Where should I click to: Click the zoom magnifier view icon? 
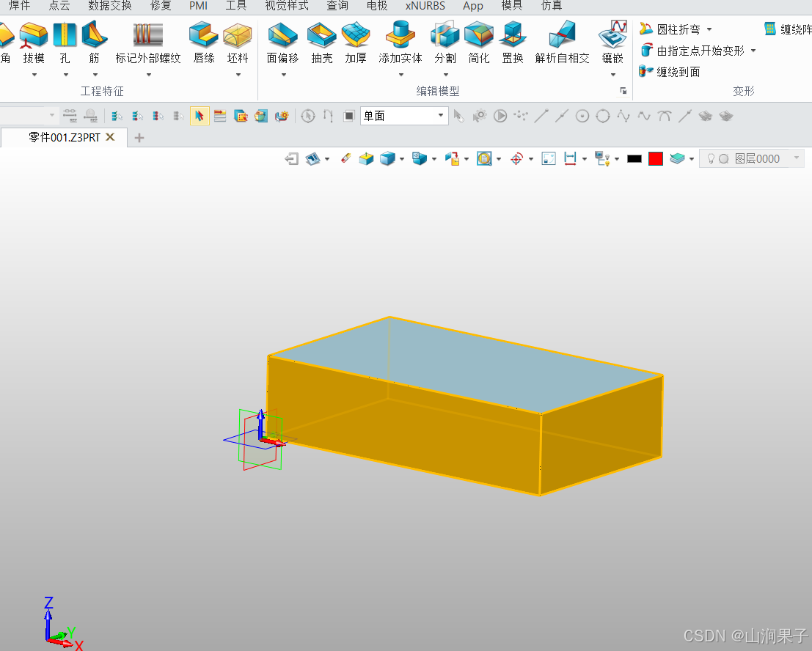coord(484,158)
